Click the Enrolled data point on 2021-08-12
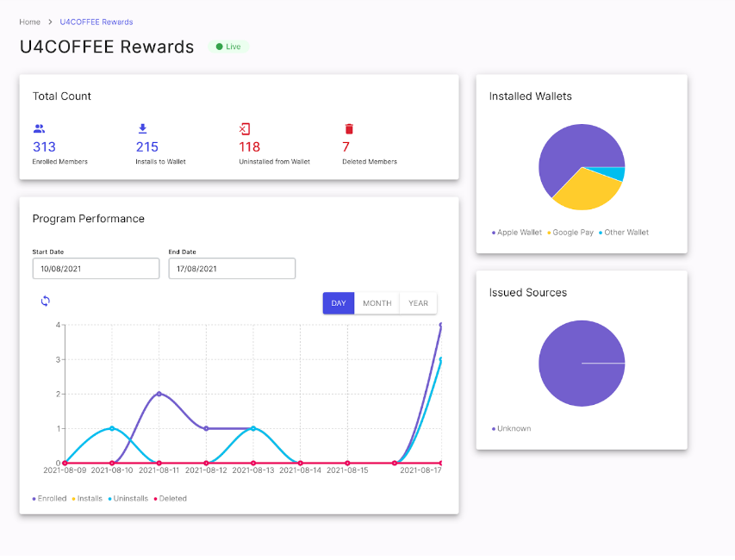This screenshot has height=560, width=735. pyautogui.click(x=206, y=429)
